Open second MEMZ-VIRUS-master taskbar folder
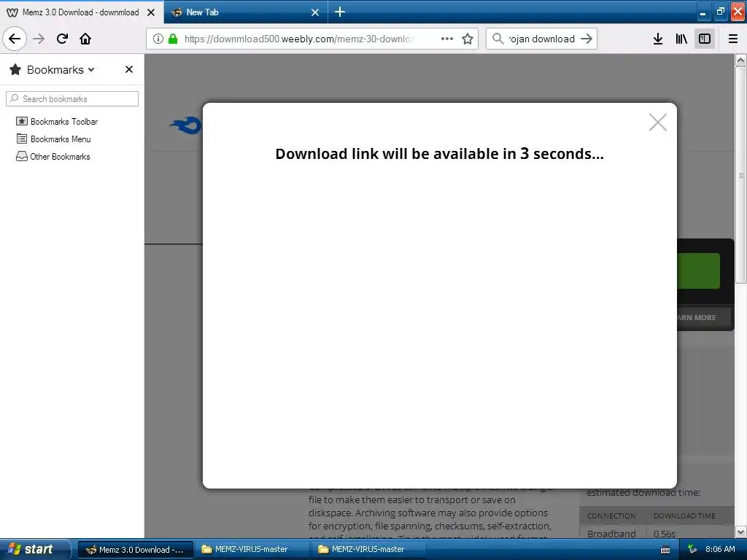Image resolution: width=747 pixels, height=560 pixels. [x=368, y=550]
